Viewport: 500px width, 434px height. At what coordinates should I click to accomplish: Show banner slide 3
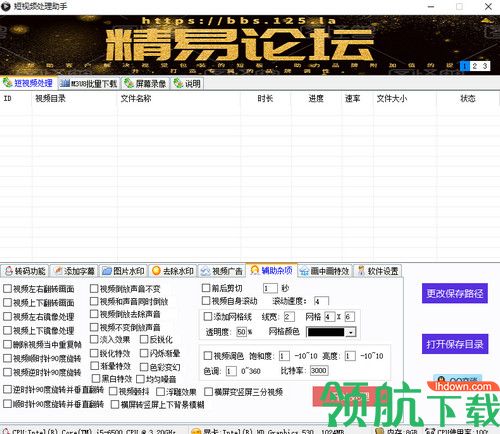(x=485, y=66)
